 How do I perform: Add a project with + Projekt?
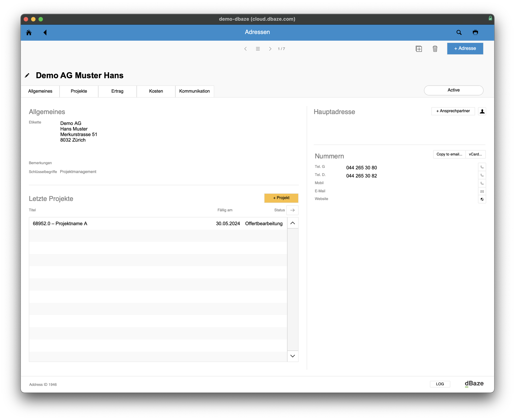[281, 198]
